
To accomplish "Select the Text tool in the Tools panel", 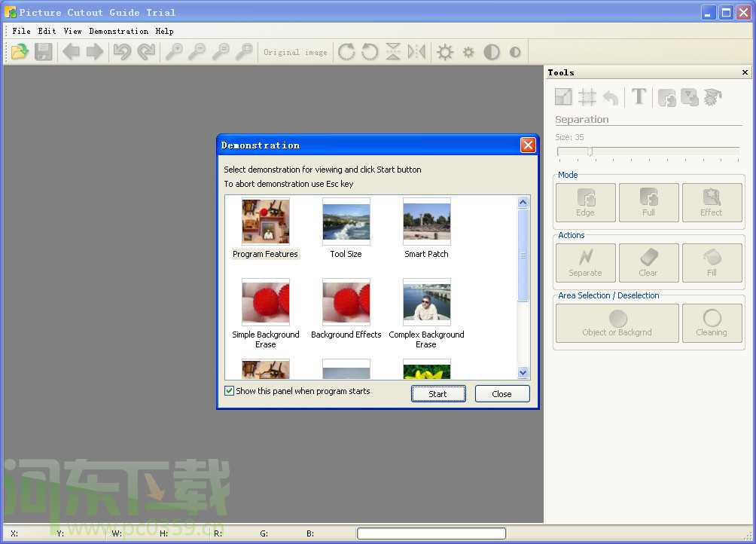I will pyautogui.click(x=639, y=96).
